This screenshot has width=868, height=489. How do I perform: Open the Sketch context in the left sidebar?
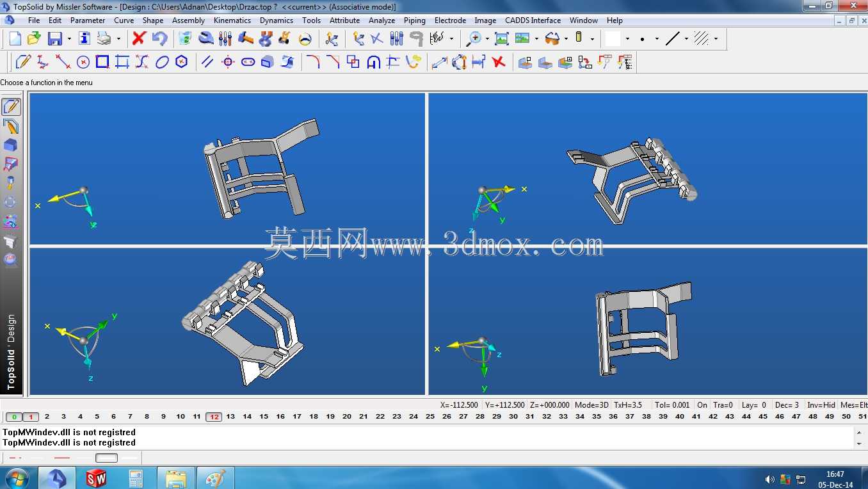pyautogui.click(x=11, y=107)
